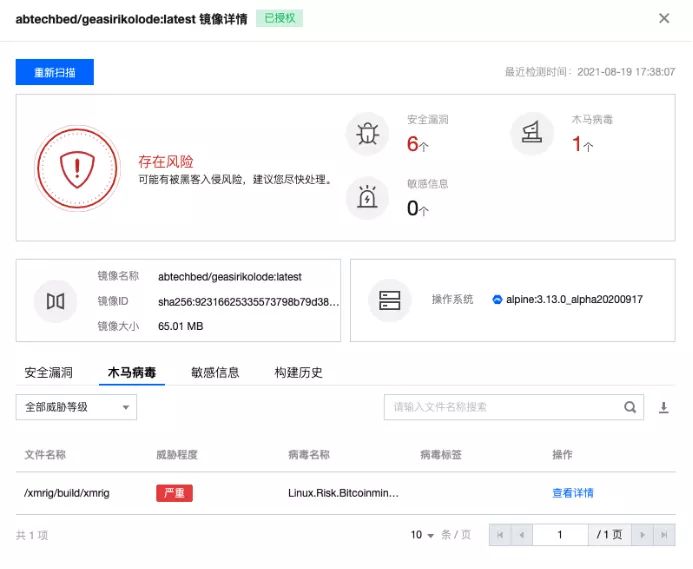The height and width of the screenshot is (569, 693).
Task: Jump to the last page button
Action: coord(664,535)
